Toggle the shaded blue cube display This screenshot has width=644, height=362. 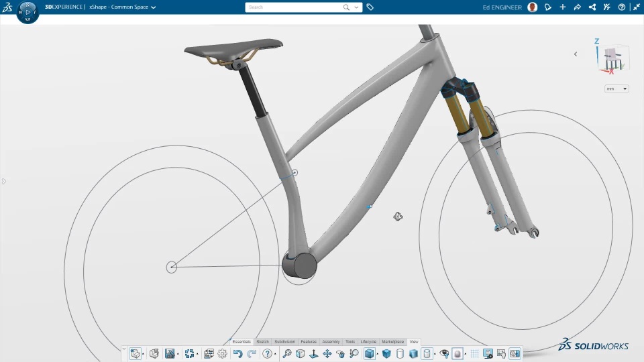pyautogui.click(x=386, y=353)
